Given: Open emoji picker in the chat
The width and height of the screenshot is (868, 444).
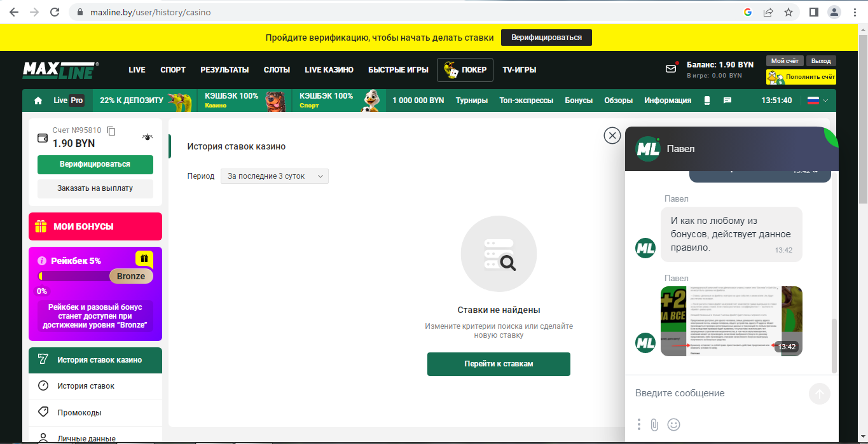Looking at the screenshot, I should click(674, 424).
